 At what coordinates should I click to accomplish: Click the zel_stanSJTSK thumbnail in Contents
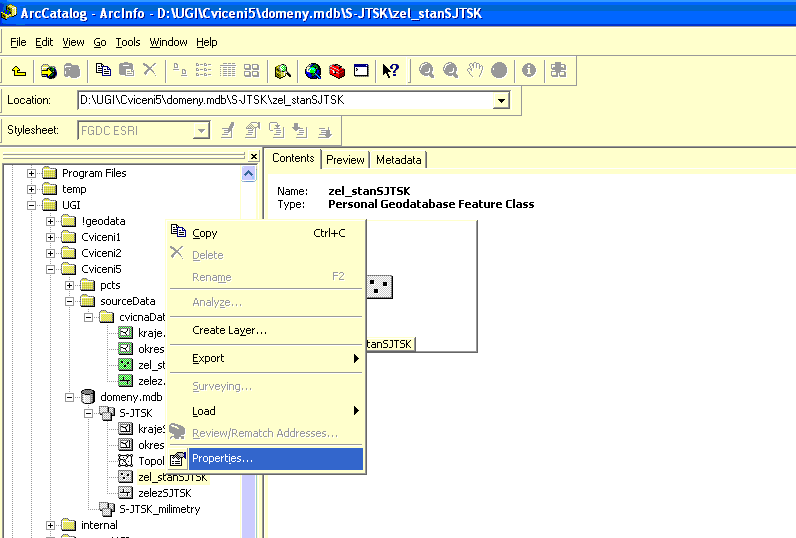379,287
